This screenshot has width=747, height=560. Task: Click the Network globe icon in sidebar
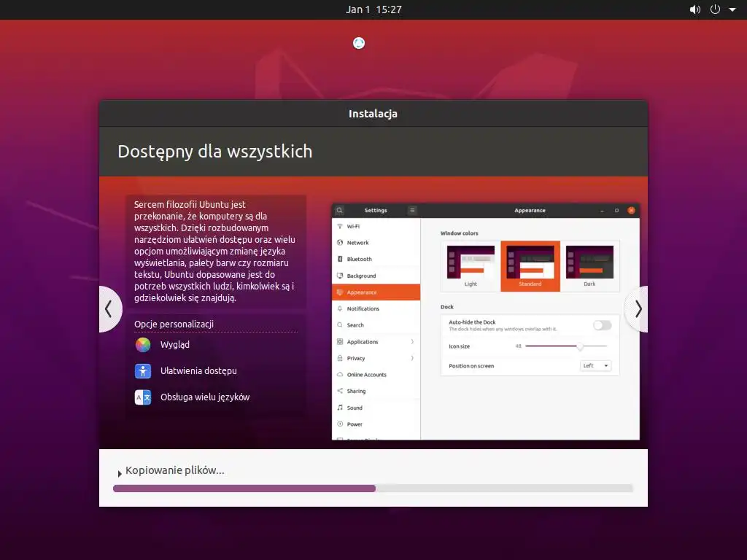click(340, 243)
